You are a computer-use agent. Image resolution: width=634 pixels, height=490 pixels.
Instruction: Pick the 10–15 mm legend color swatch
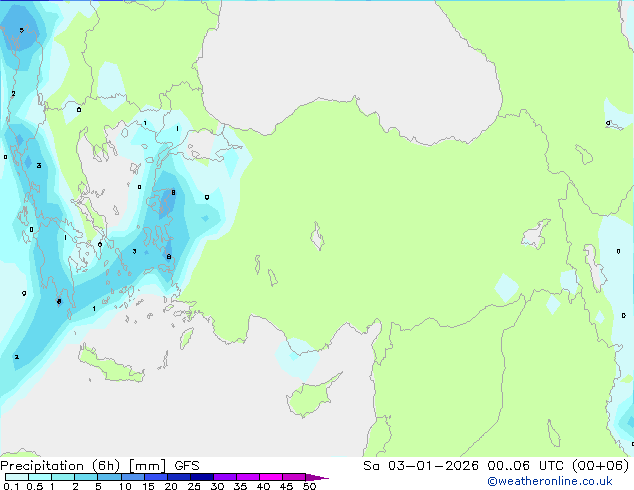pos(133,477)
